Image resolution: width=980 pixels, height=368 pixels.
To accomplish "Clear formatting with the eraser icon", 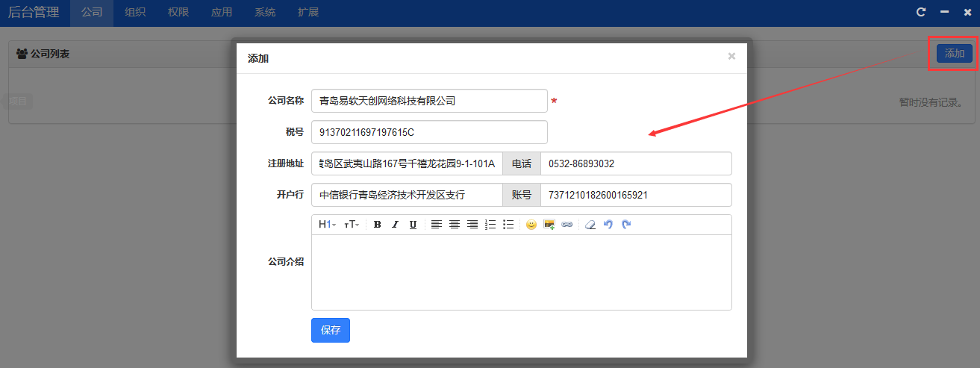I will pos(590,224).
